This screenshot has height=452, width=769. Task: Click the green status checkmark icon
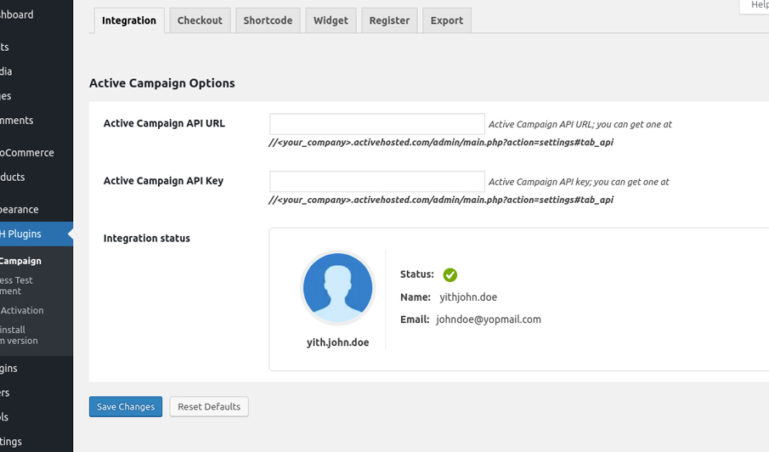click(450, 275)
